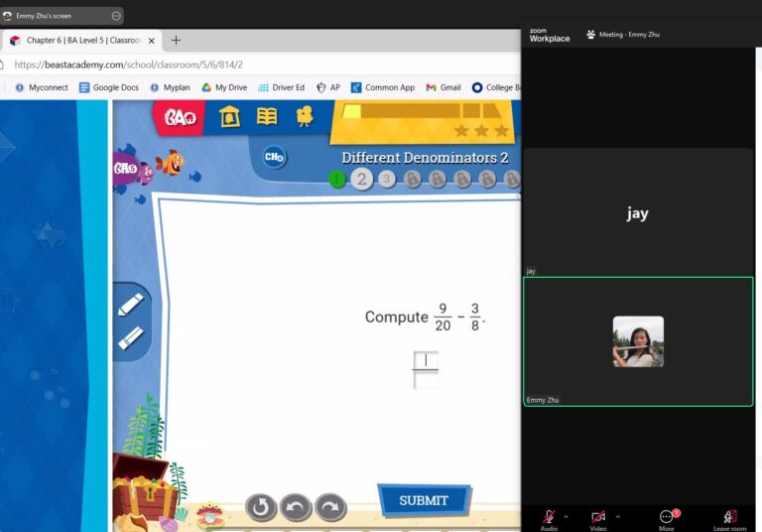Open the Myconnect bookmark

click(x=42, y=87)
